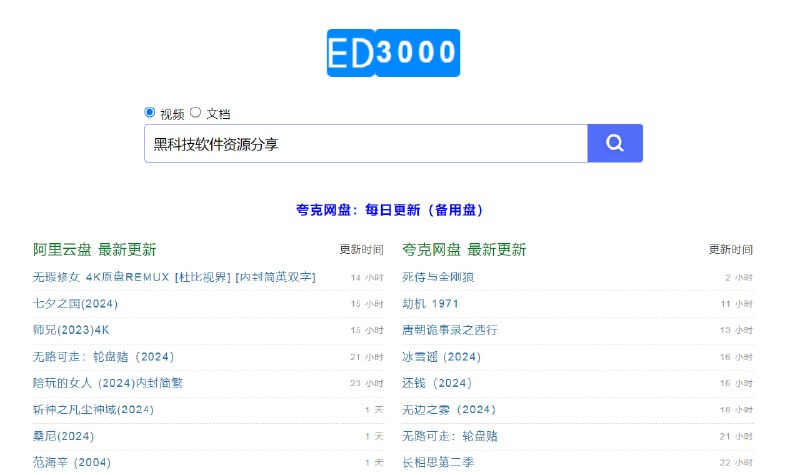This screenshot has height=475, width=800.
Task: Open the 夸克网盘：每日更新（备用盘） link
Action: pyautogui.click(x=390, y=210)
